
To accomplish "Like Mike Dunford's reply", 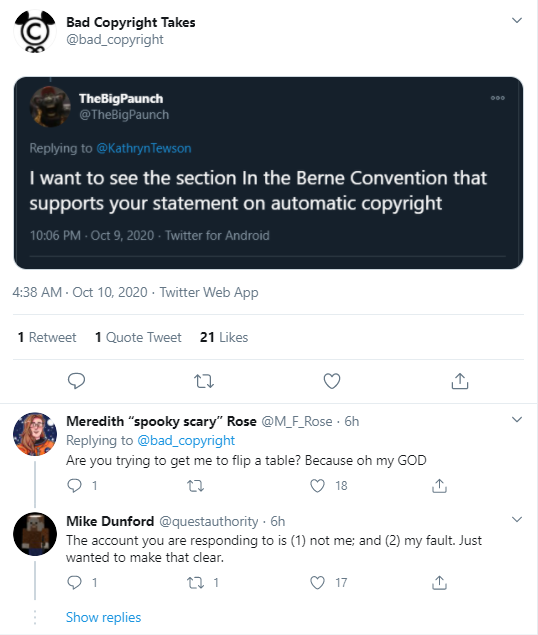I will coord(317,583).
